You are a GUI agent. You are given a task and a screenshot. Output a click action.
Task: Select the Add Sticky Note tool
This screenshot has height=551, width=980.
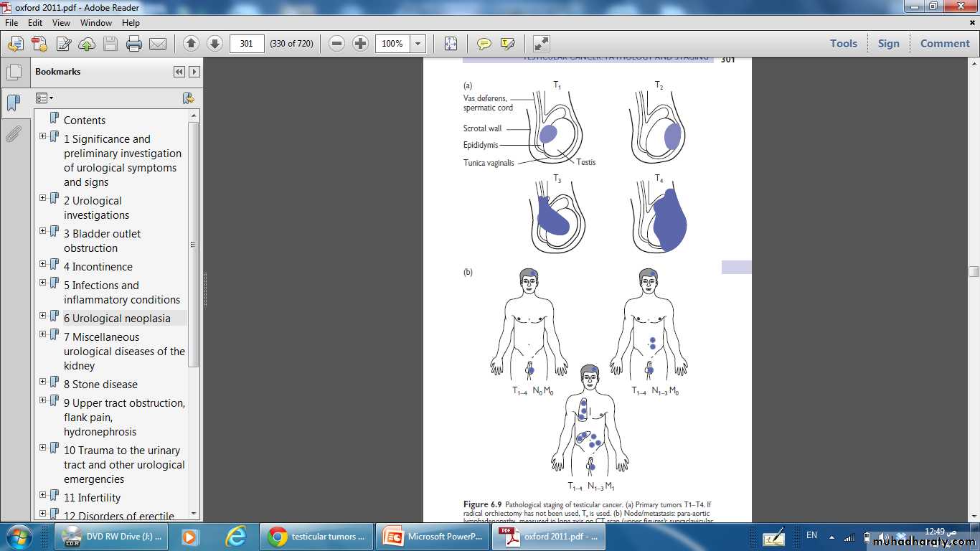[x=484, y=44]
